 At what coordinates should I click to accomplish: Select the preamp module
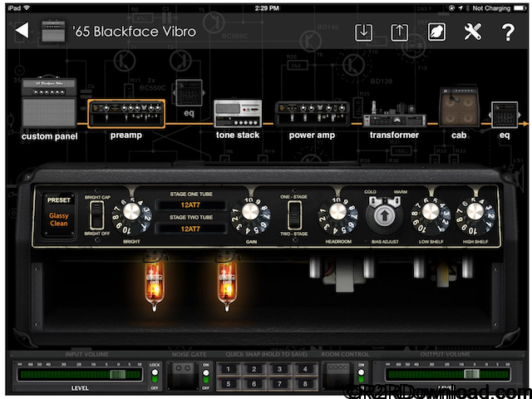coord(126,114)
